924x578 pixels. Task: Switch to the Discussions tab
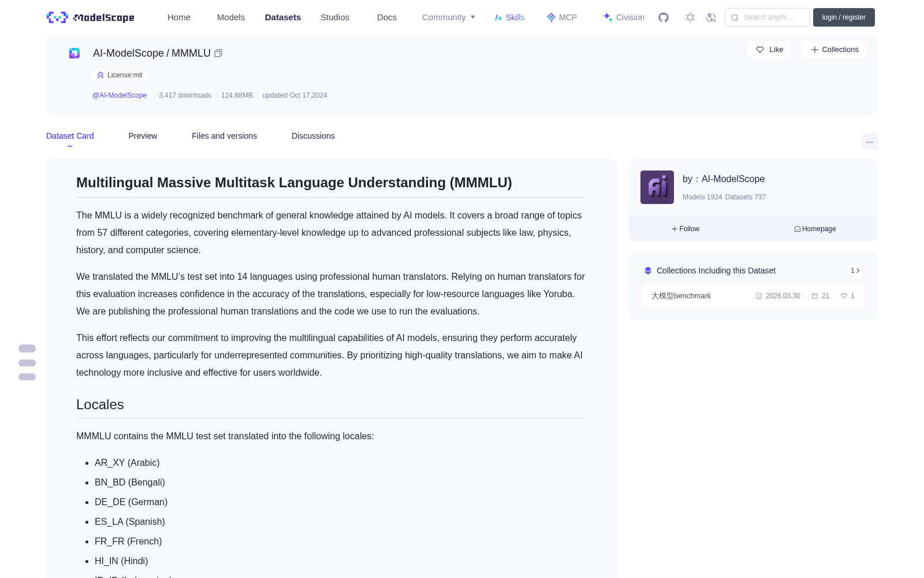point(313,136)
